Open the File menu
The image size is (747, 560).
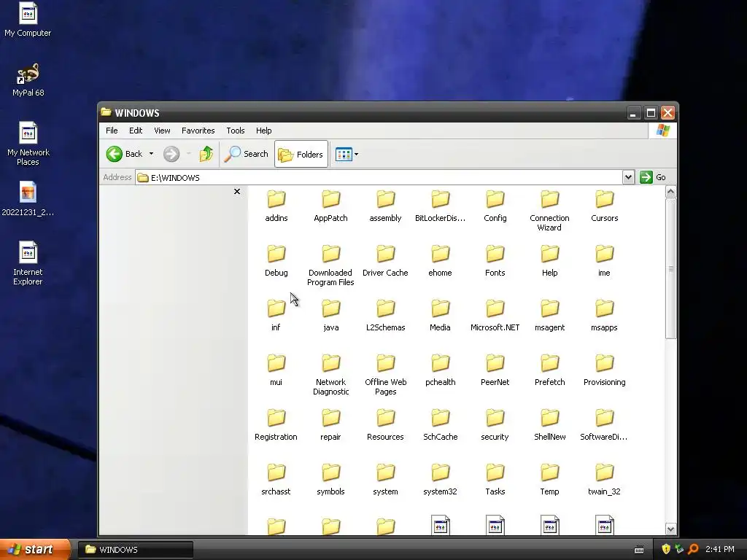click(x=112, y=131)
